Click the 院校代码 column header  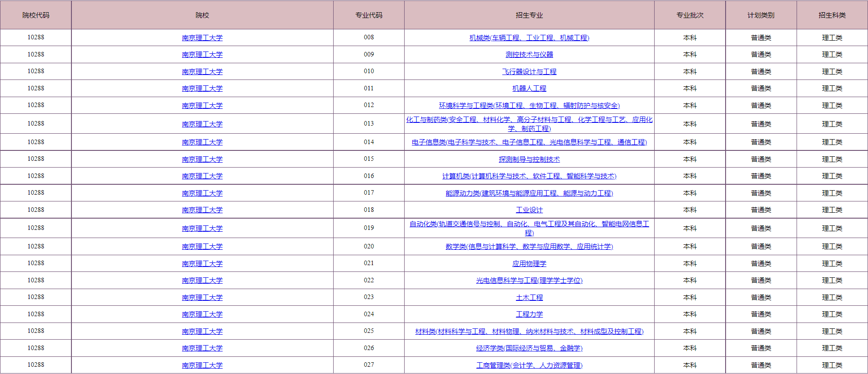36,15
